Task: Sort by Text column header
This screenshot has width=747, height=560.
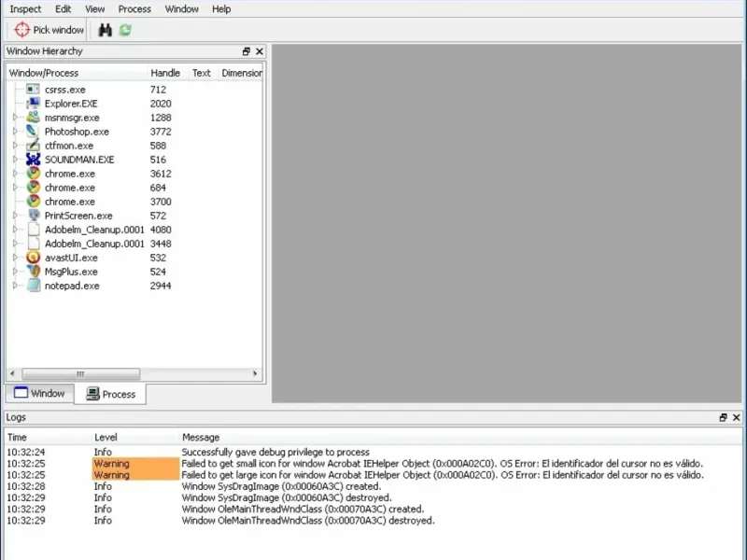Action: point(204,73)
